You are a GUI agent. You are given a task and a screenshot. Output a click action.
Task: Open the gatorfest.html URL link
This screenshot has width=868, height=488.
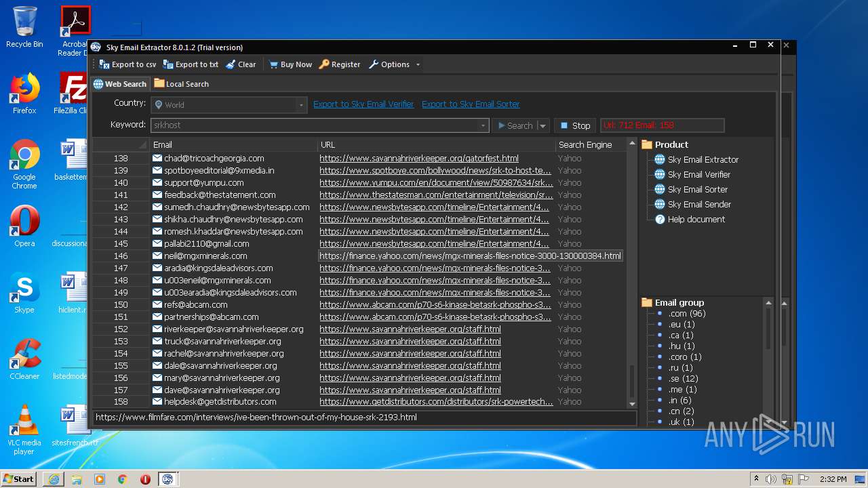point(419,159)
